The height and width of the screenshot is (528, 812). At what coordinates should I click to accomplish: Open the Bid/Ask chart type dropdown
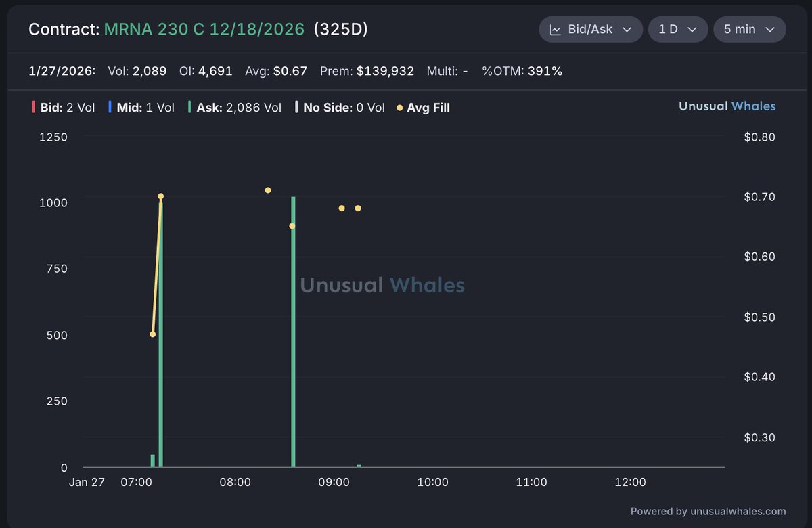[591, 30]
